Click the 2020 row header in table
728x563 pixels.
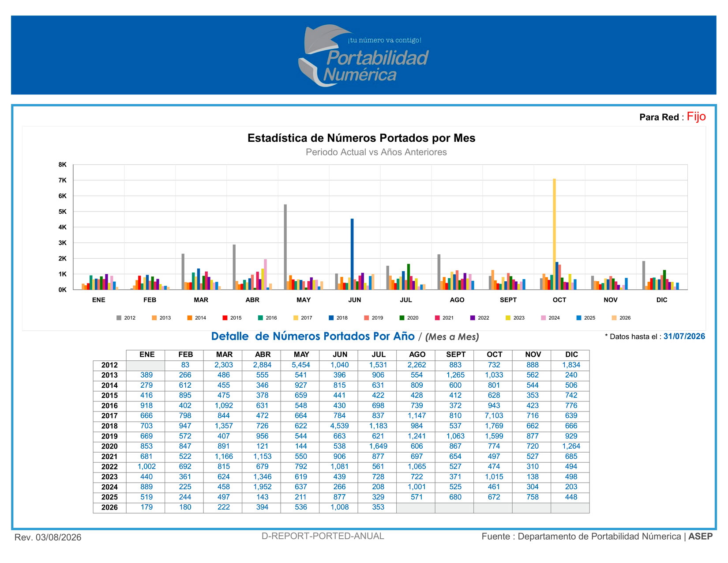click(109, 446)
